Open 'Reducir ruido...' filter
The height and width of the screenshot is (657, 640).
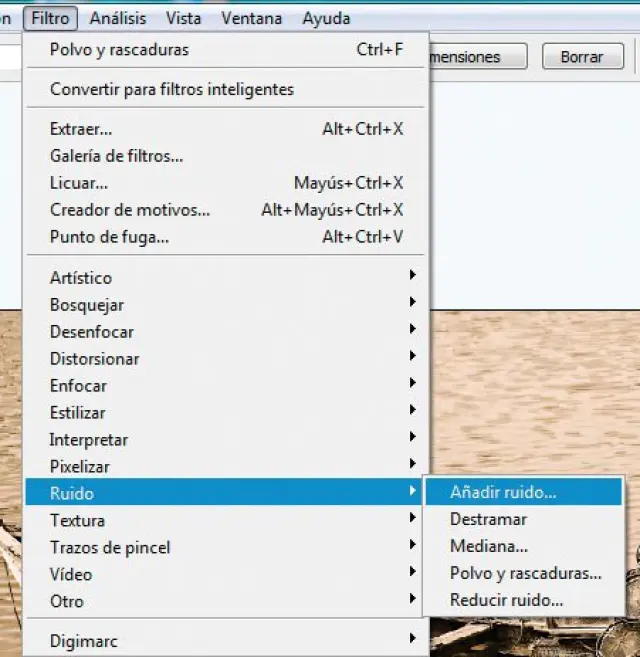coord(506,600)
